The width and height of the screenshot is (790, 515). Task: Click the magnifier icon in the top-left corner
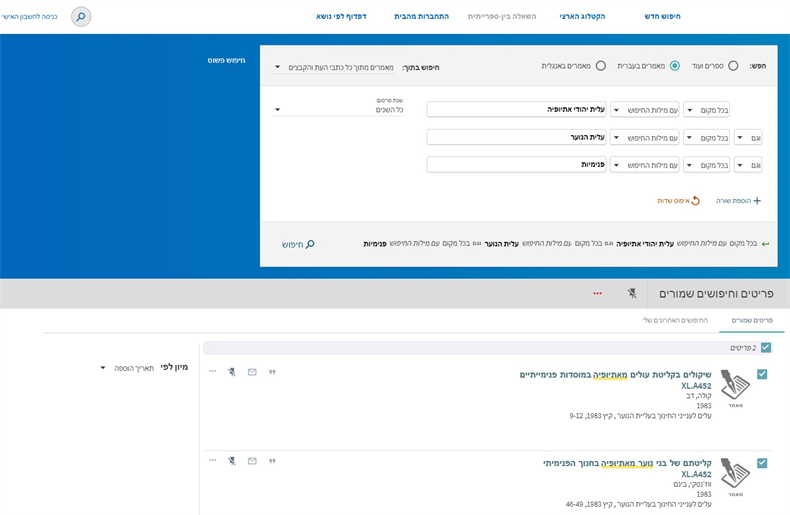pos(81,16)
